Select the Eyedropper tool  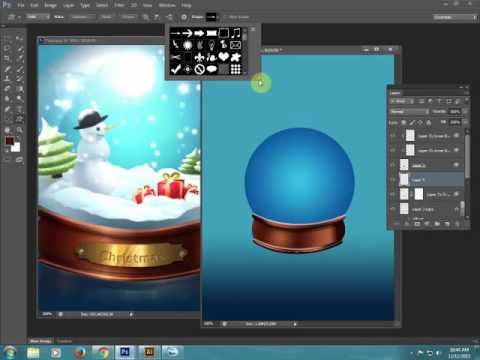tap(19, 59)
